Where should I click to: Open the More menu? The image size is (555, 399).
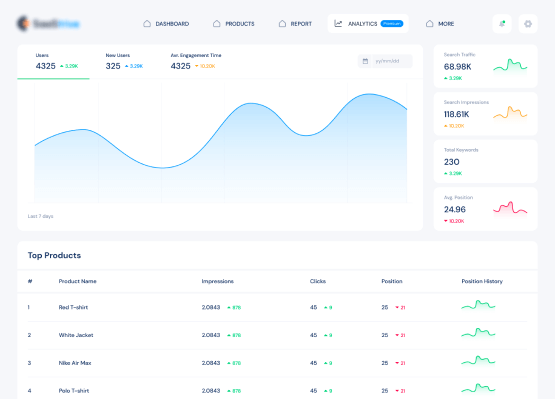(440, 24)
